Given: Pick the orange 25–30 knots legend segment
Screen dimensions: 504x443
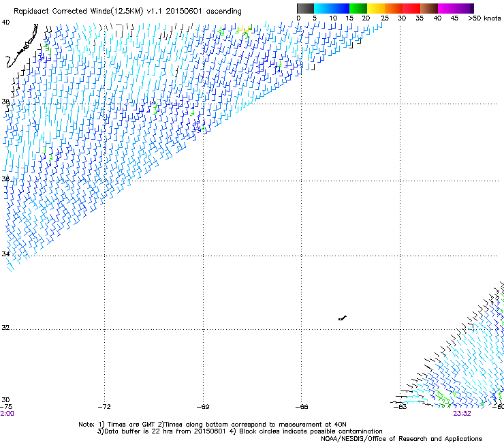Looking at the screenshot, I should [x=394, y=8].
